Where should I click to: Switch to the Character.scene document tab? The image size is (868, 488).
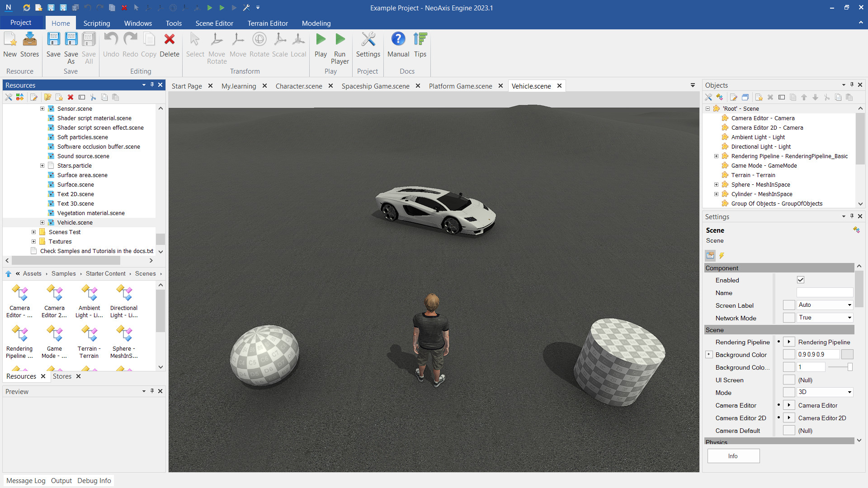click(x=298, y=86)
